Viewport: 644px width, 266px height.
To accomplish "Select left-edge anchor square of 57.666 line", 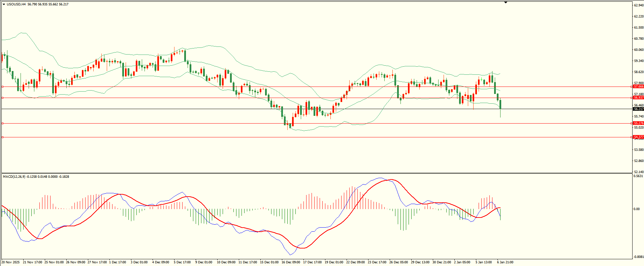I will pyautogui.click(x=3, y=87).
